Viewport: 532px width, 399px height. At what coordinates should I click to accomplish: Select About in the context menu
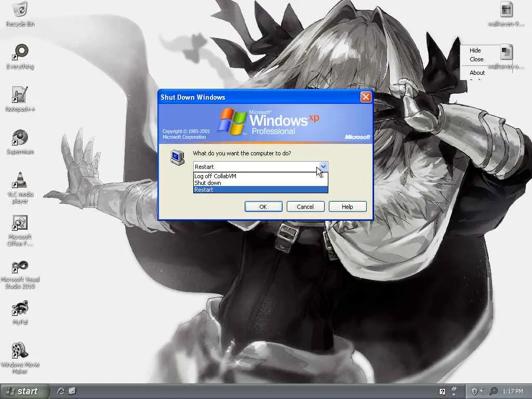click(x=477, y=73)
